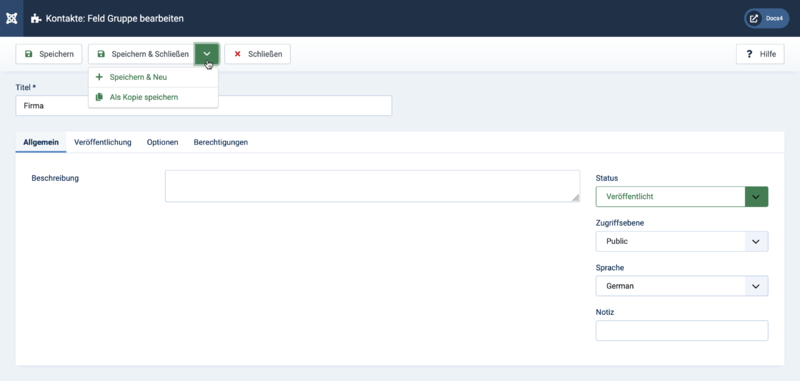The width and height of the screenshot is (800, 381).
Task: Open the Sprache dropdown set to German
Action: pos(682,286)
